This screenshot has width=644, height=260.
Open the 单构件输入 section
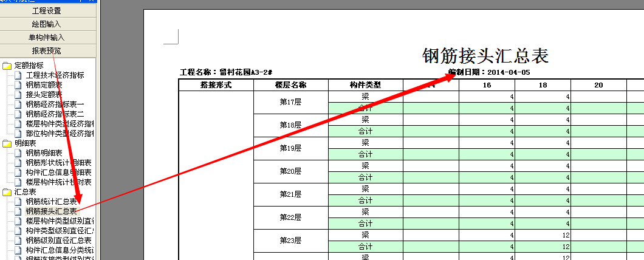pyautogui.click(x=47, y=38)
